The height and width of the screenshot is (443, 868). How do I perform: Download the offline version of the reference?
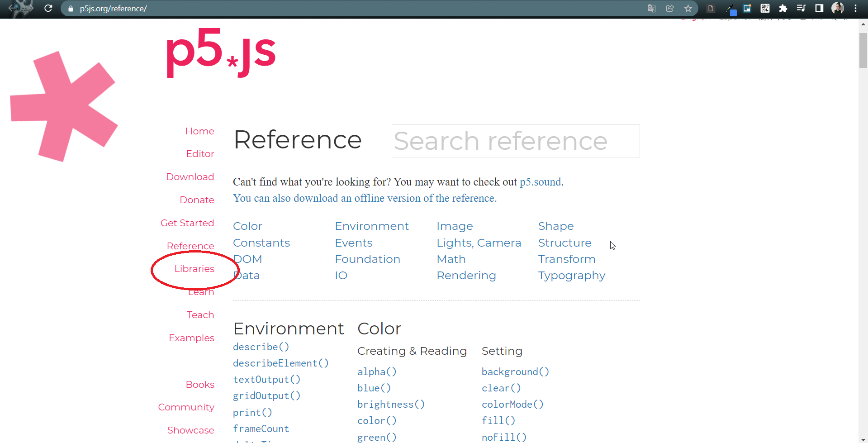point(365,198)
